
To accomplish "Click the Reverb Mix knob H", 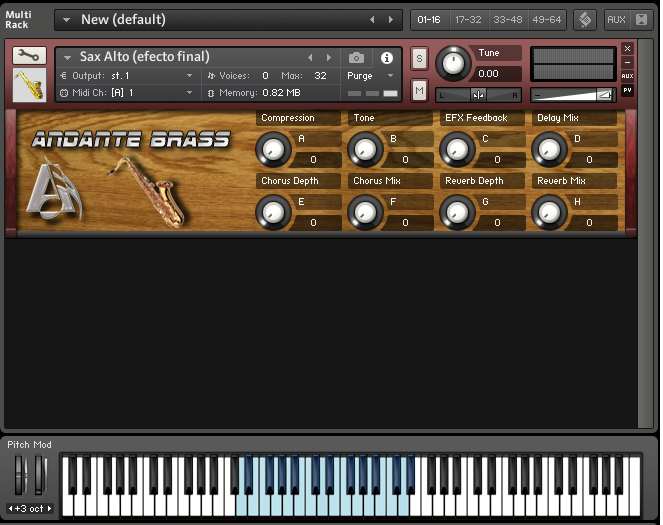I will 549,212.
